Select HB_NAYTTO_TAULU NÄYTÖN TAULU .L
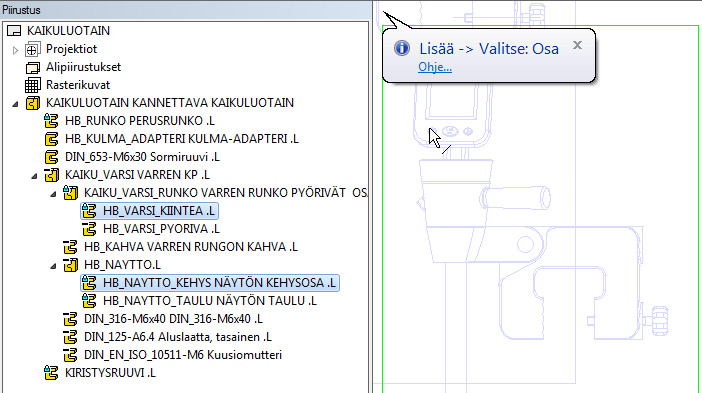The height and width of the screenshot is (393, 702). (x=210, y=301)
